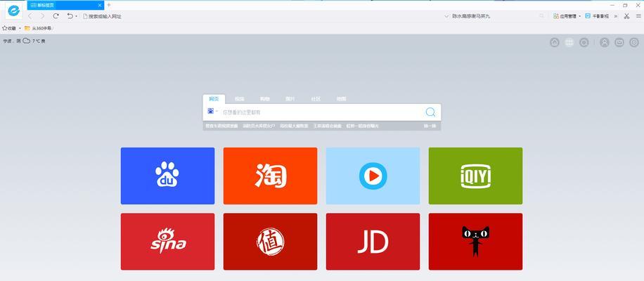
Task: Select the third search category tab
Action: [265, 99]
